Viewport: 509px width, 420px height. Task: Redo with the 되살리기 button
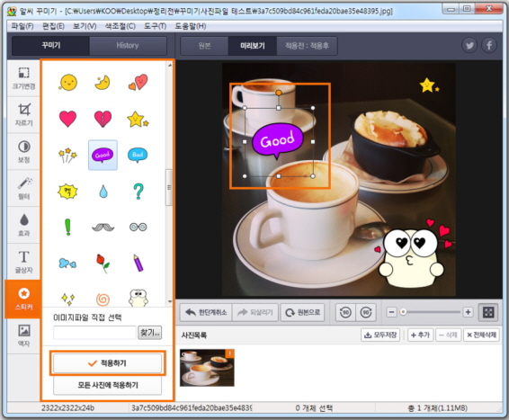[x=255, y=313]
